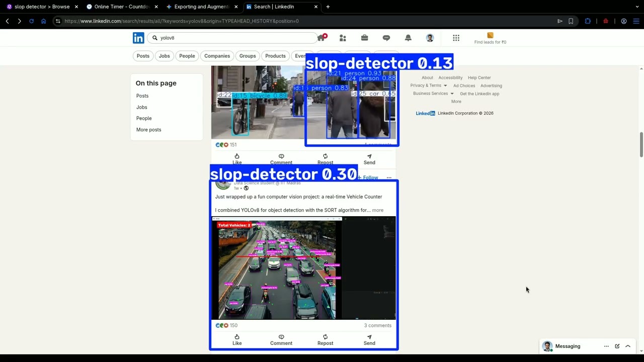Click the yolov8 LinkedIn search field
The width and height of the screenshot is (644, 362).
[x=233, y=38]
